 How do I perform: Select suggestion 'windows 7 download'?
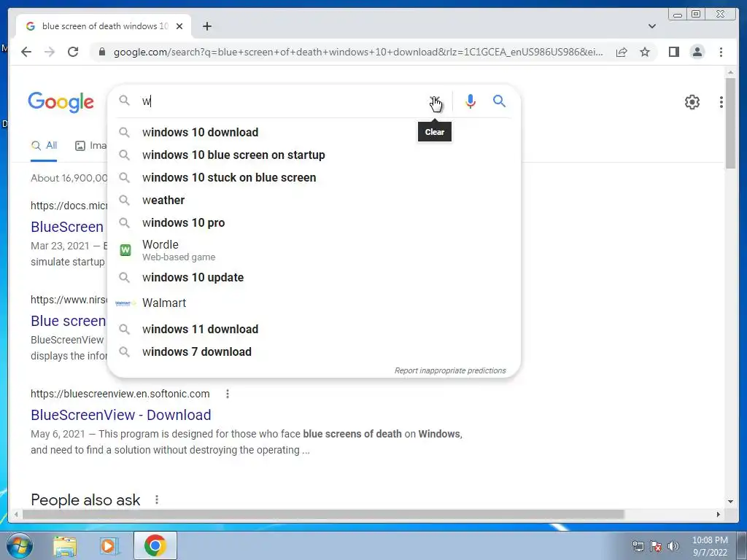point(314,352)
